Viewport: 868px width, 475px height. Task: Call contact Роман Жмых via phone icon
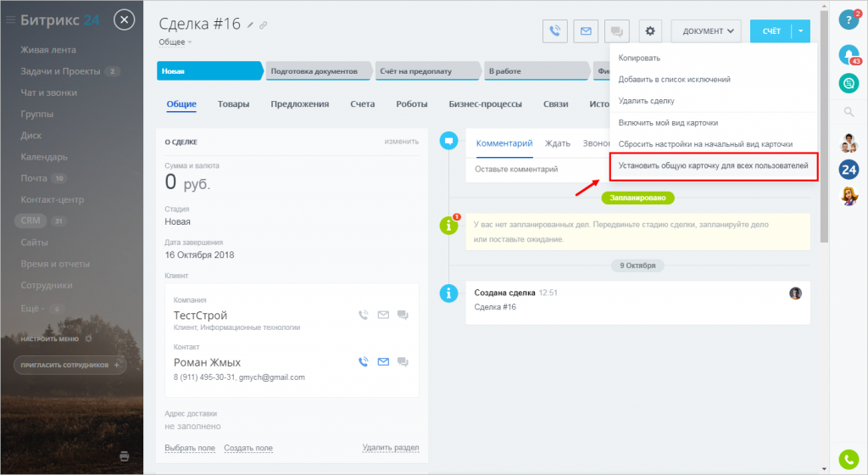(363, 362)
